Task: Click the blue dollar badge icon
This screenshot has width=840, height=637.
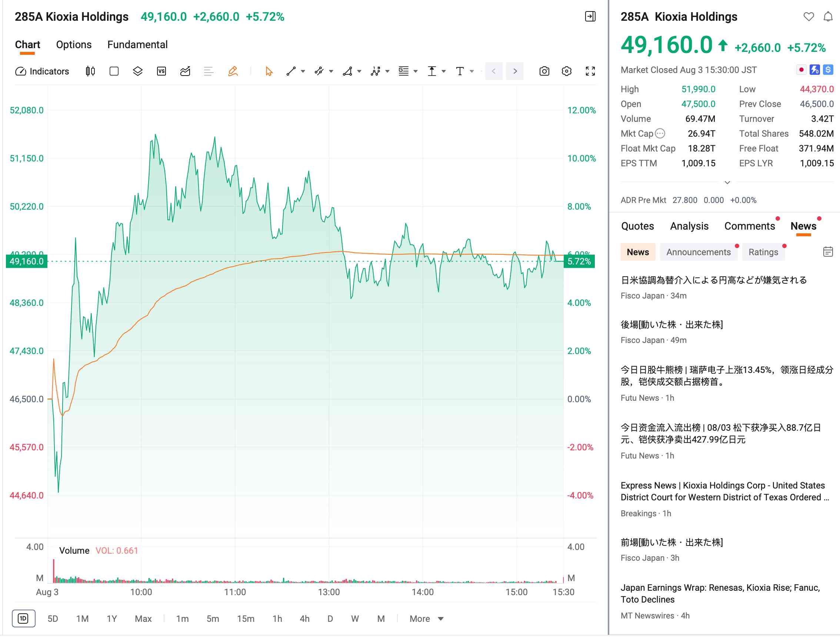Action: click(x=828, y=70)
